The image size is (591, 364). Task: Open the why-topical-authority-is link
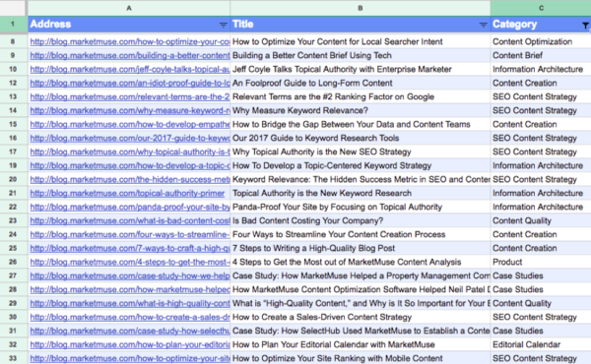pyautogui.click(x=130, y=152)
